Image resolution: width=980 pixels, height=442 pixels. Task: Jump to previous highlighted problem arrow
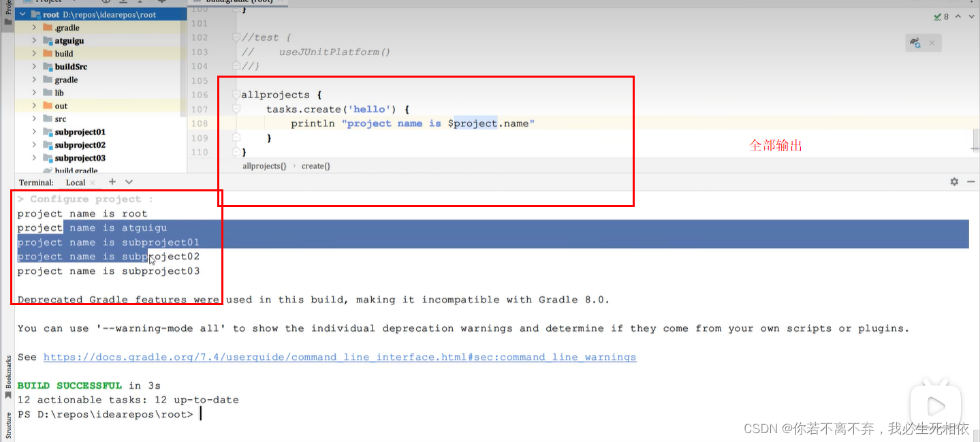tap(959, 16)
